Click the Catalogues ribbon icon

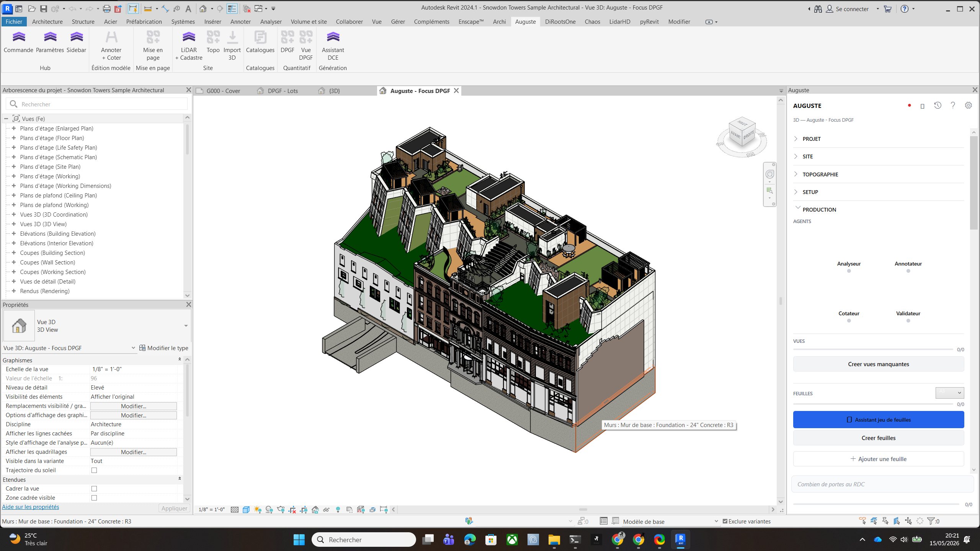pos(260,42)
